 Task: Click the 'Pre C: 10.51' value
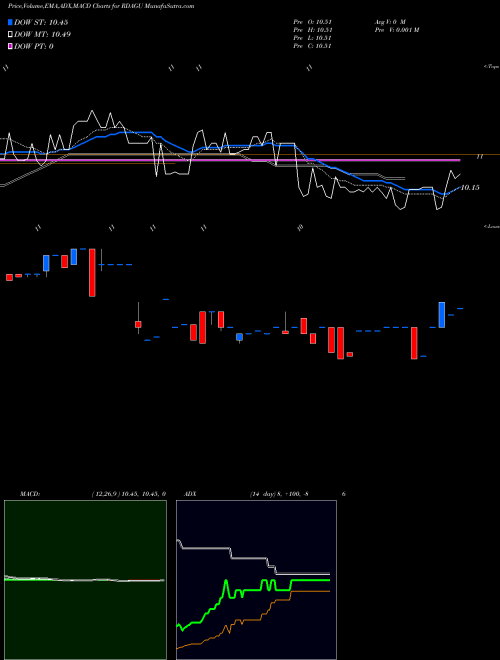313,46
